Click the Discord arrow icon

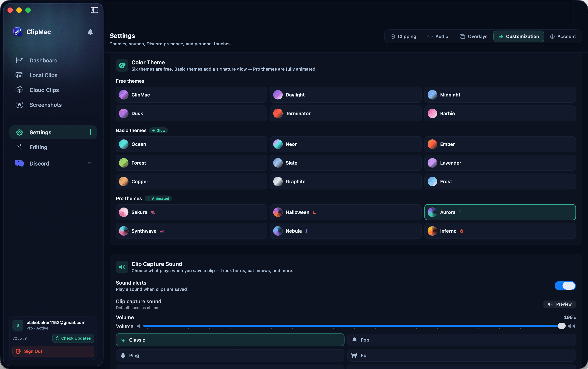[89, 163]
